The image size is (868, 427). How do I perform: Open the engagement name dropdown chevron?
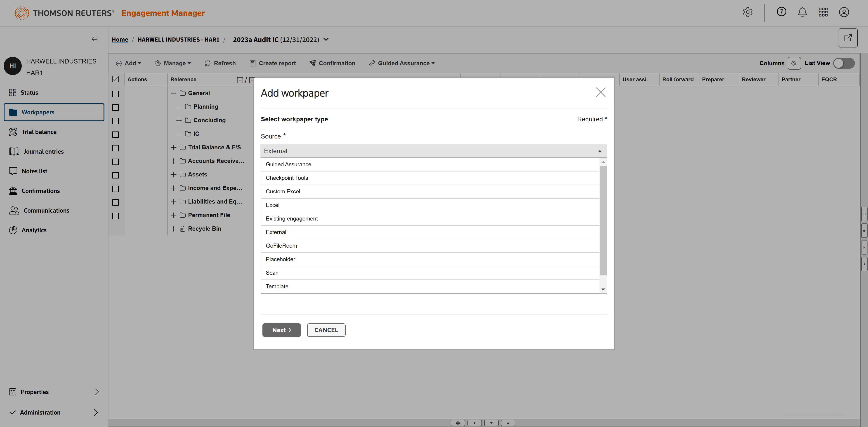click(x=326, y=39)
